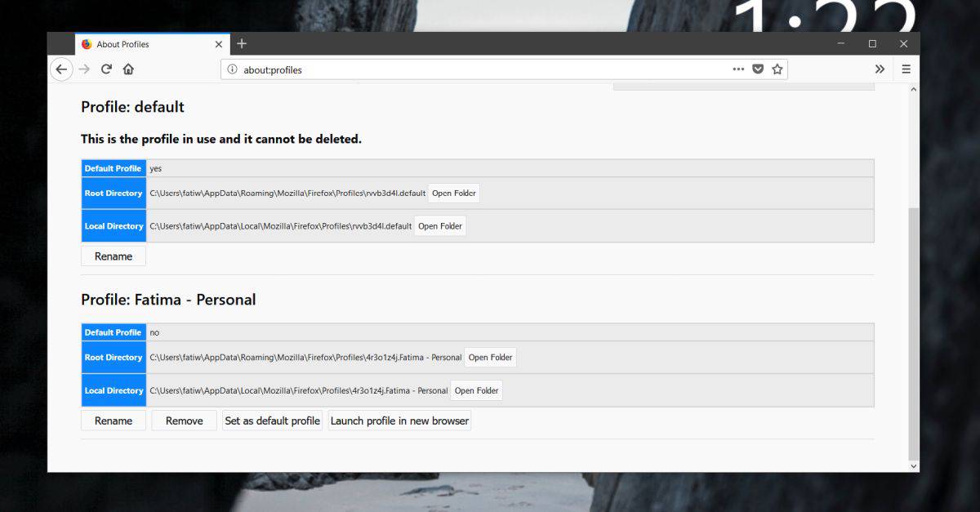Select the 'Profile: default' heading
The width and height of the screenshot is (980, 512).
[x=132, y=107]
